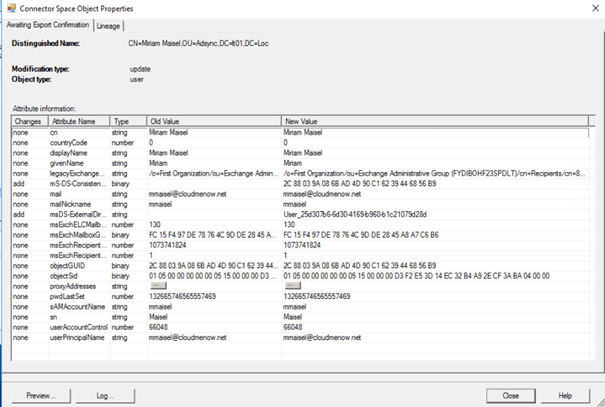Viewport: 605px width, 407px height.
Task: Select the msDS-ExternalDir attribute row
Action: pos(79,213)
